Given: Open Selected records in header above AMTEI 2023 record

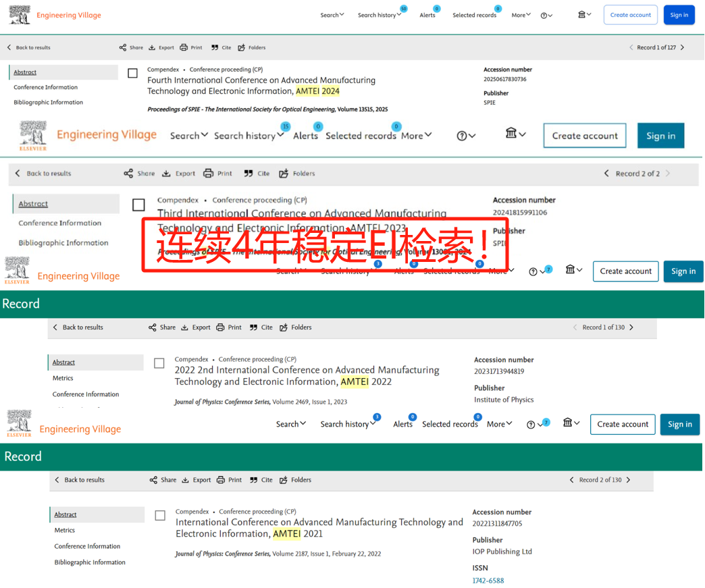Looking at the screenshot, I should (361, 135).
